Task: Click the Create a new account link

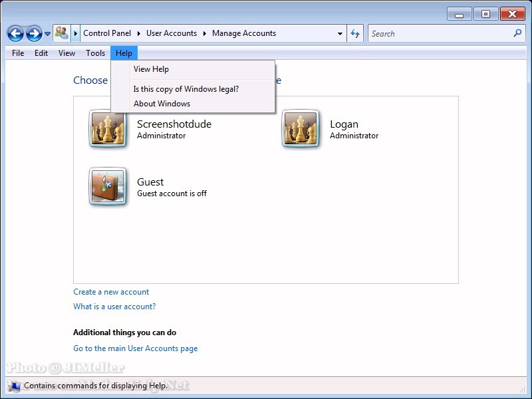Action: 111,292
